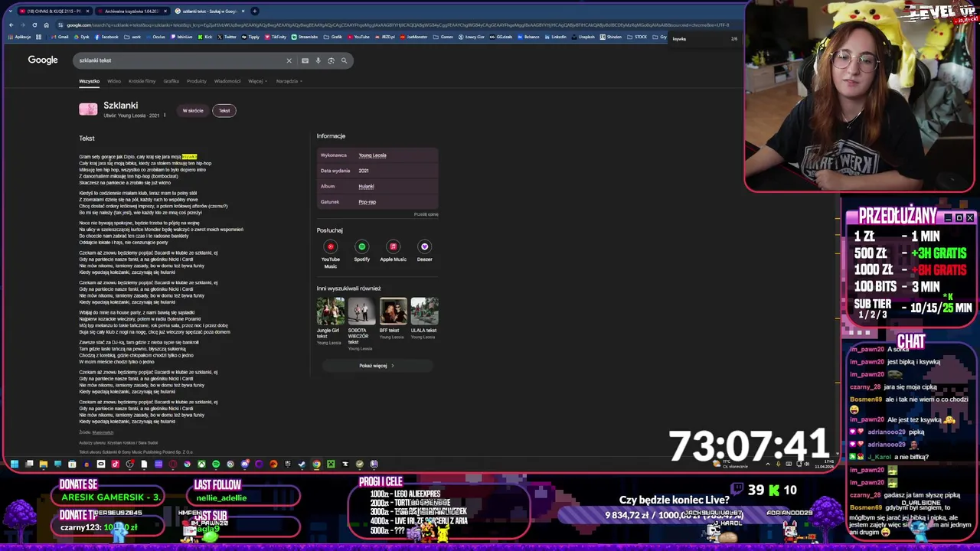
Task: Open Pop-rap genre link
Action: click(367, 202)
